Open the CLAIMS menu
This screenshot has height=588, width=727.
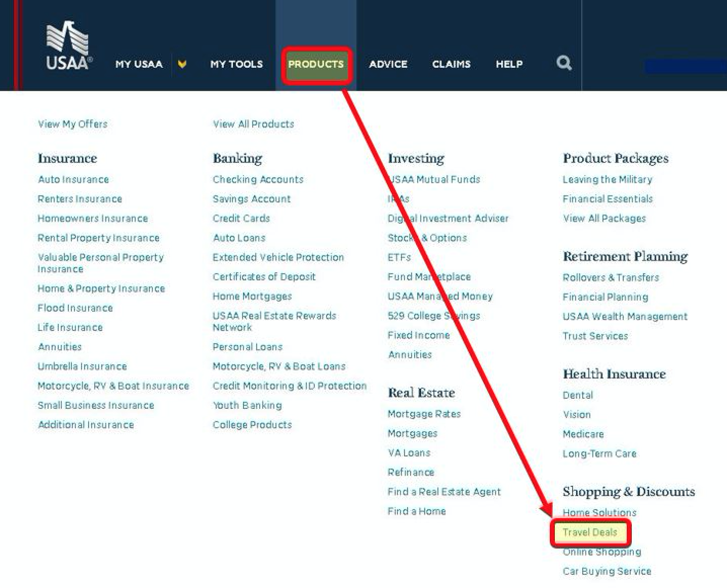click(x=452, y=64)
